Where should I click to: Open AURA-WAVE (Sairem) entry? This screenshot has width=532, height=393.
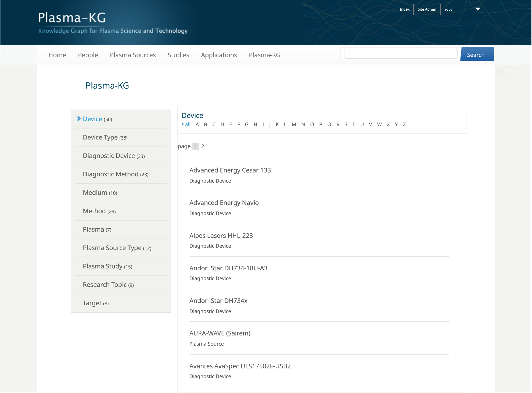(220, 333)
